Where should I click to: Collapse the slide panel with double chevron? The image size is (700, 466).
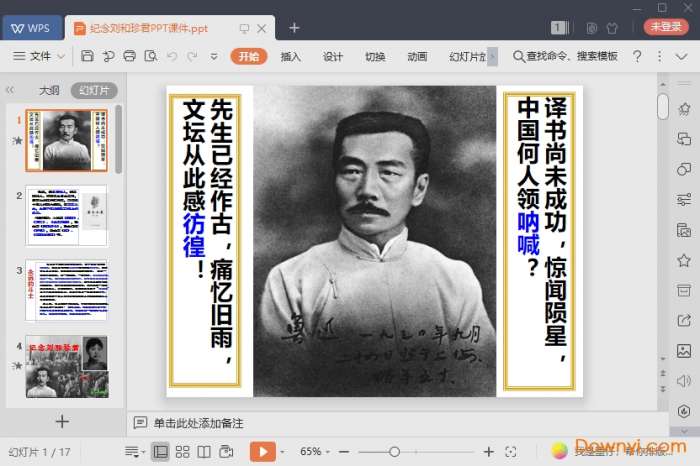10,90
